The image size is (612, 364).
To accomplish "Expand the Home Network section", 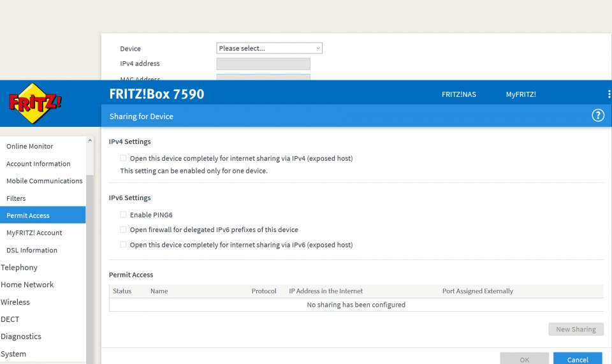I will (x=27, y=284).
